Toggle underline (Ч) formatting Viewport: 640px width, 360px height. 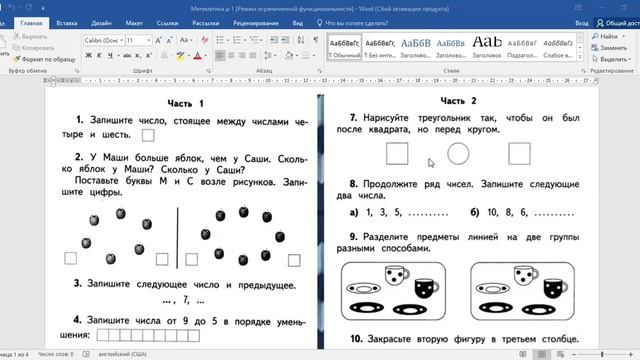tap(110, 56)
